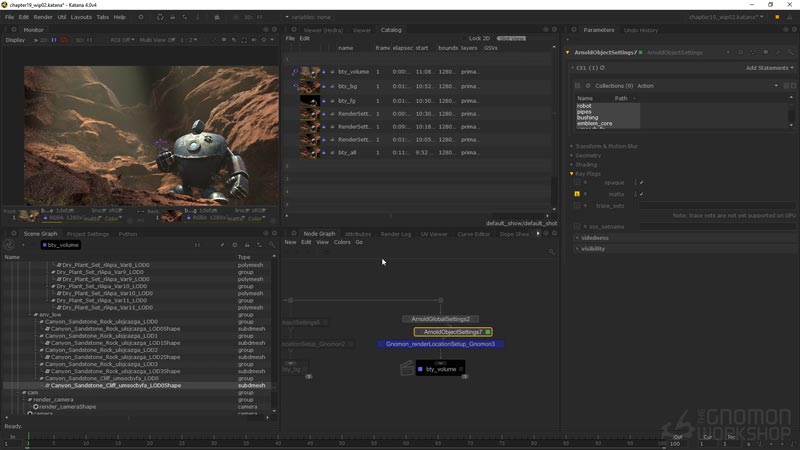Toggle the matte checkbox
Viewport: 800px width, 450px height.
click(641, 194)
